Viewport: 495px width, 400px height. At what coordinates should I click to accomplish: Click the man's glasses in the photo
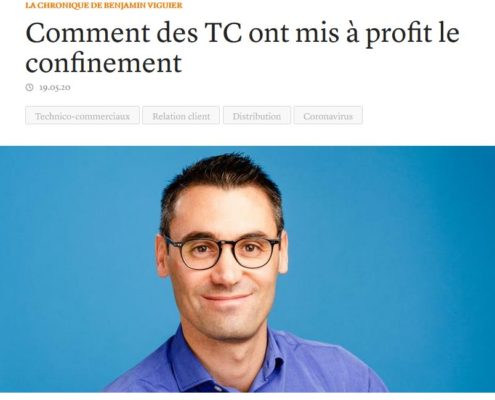pos(223,251)
